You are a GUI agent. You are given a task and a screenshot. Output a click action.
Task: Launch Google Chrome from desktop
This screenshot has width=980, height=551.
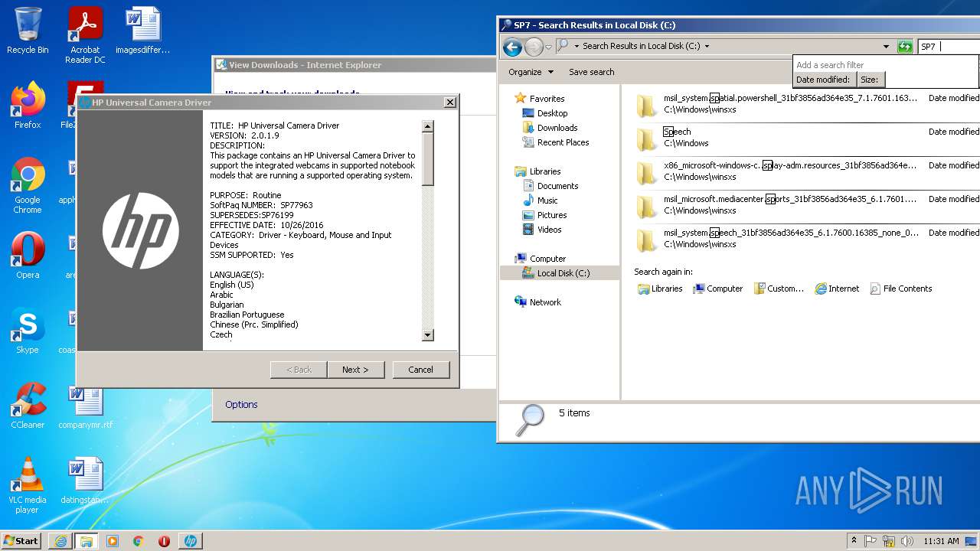pyautogui.click(x=28, y=185)
